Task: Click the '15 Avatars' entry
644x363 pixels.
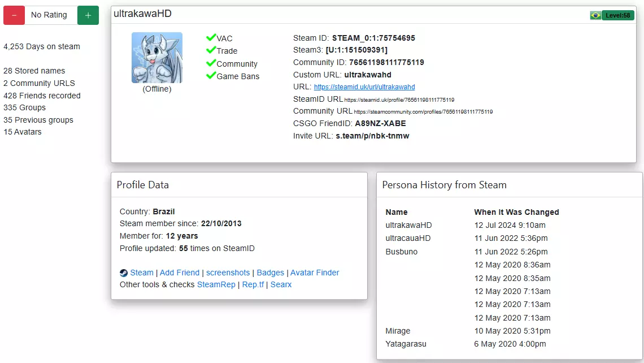Action: (x=23, y=132)
